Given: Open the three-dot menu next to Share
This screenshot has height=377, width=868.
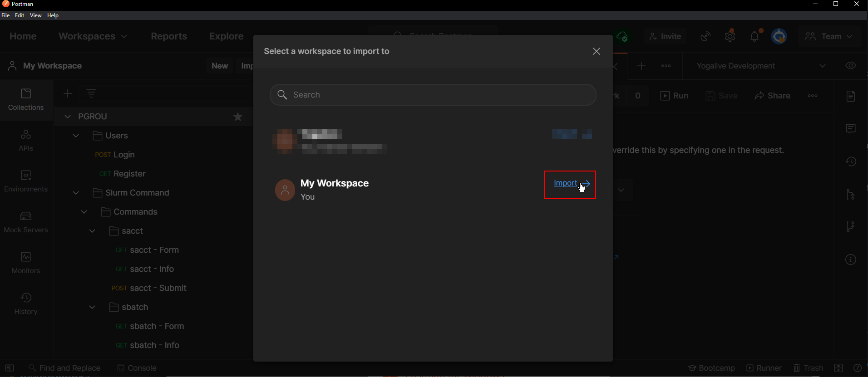Looking at the screenshot, I should (813, 96).
